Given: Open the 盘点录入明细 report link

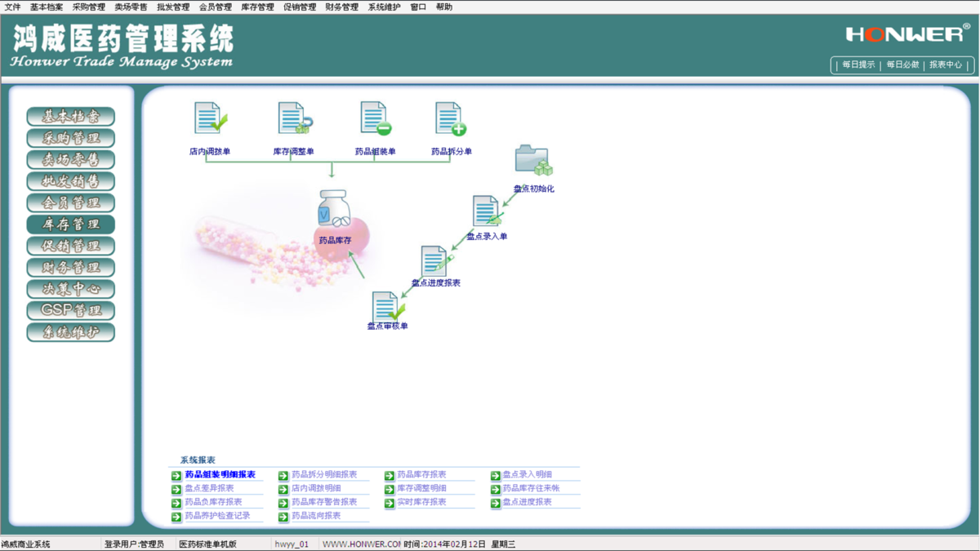Looking at the screenshot, I should (x=527, y=474).
